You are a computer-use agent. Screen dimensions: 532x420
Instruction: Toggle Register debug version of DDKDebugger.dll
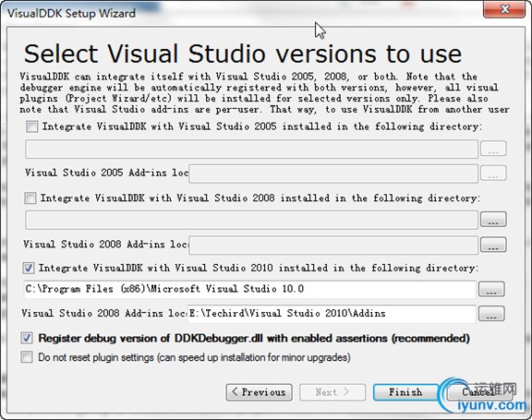tap(27, 338)
